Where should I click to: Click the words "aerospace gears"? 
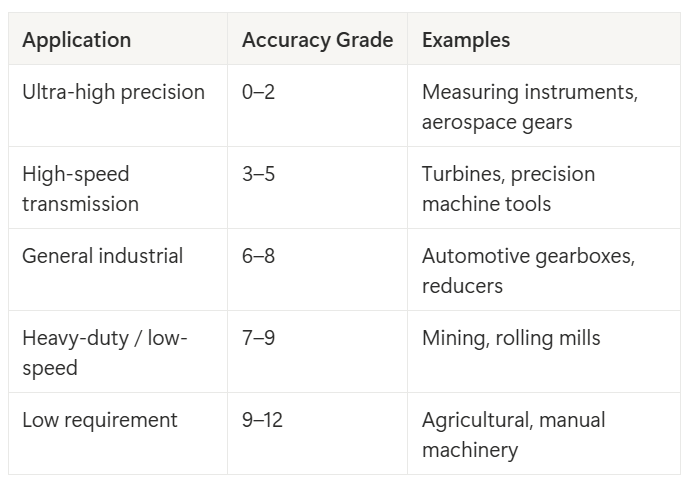pyautogui.click(x=497, y=122)
